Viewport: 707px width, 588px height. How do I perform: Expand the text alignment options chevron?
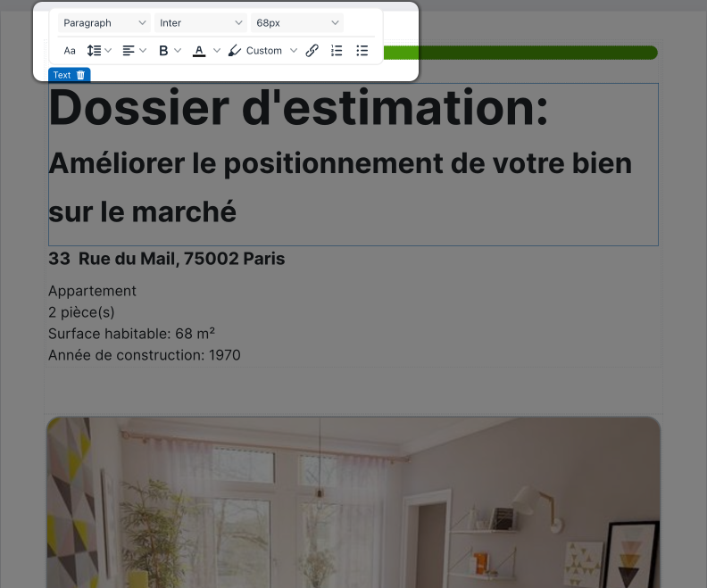143,51
